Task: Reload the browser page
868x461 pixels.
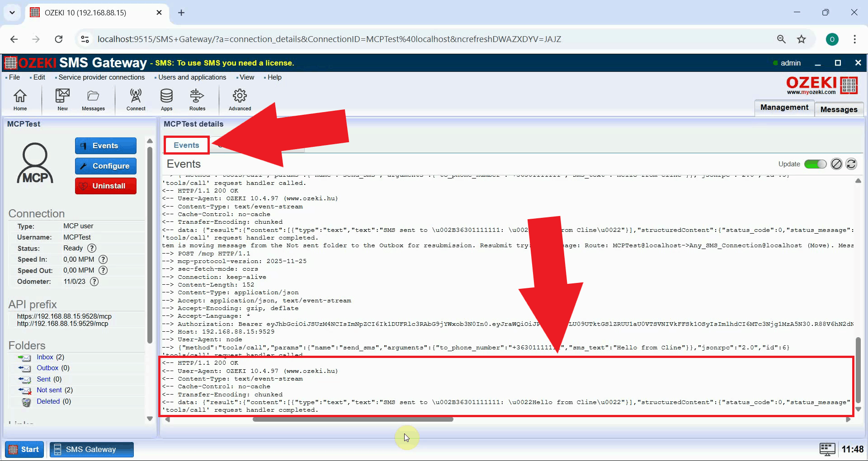Action: [x=59, y=39]
